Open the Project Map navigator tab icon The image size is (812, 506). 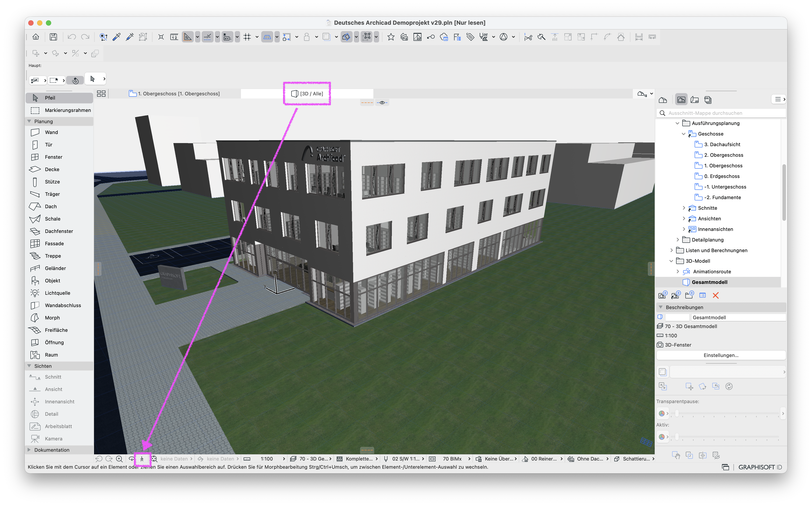663,100
